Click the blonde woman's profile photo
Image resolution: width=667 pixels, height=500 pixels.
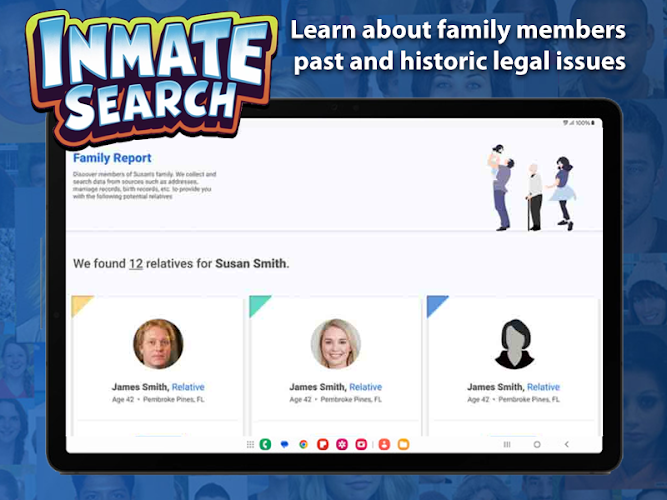coord(335,344)
